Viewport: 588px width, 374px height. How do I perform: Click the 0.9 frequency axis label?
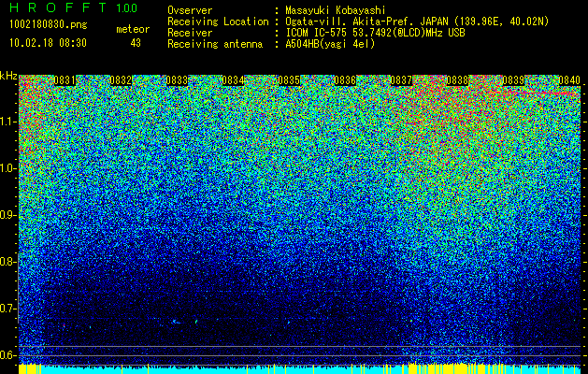tap(8, 215)
